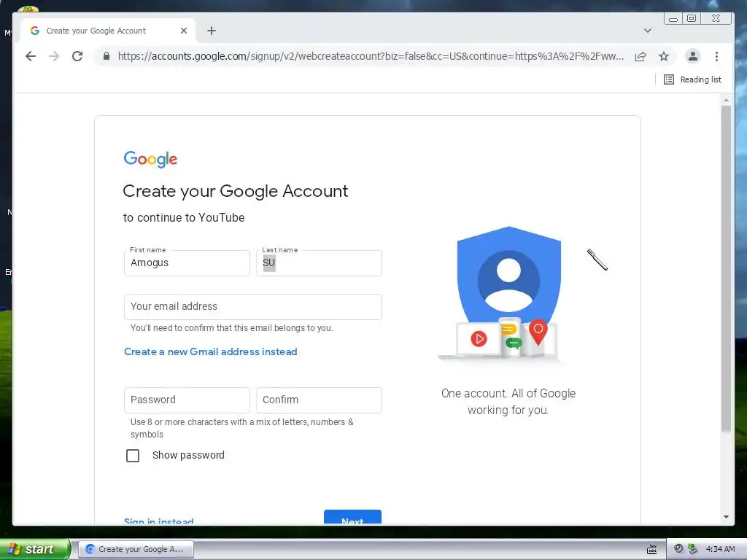This screenshot has height=560, width=747.
Task: Click the page scrollbar down arrow
Action: pos(726,517)
